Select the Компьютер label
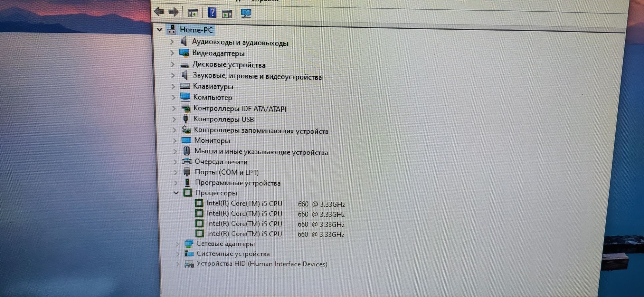 (x=213, y=97)
